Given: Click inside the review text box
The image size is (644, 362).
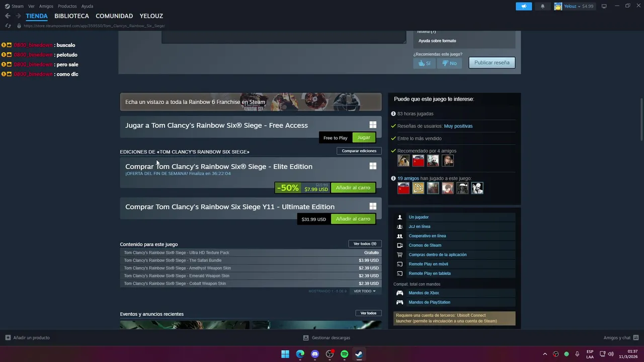Looking at the screenshot, I should point(284,37).
